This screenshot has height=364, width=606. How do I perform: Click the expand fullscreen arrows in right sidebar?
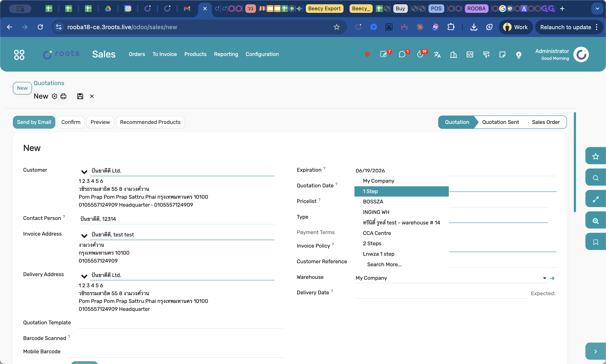click(596, 199)
